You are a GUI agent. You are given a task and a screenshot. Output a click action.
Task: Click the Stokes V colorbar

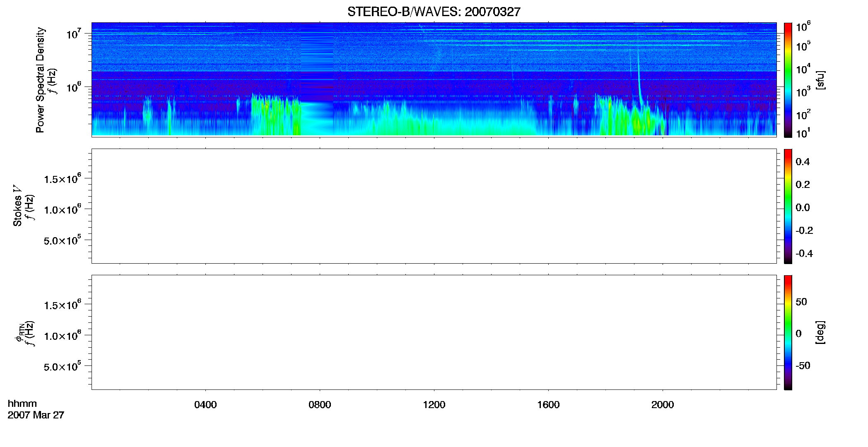[x=788, y=206]
